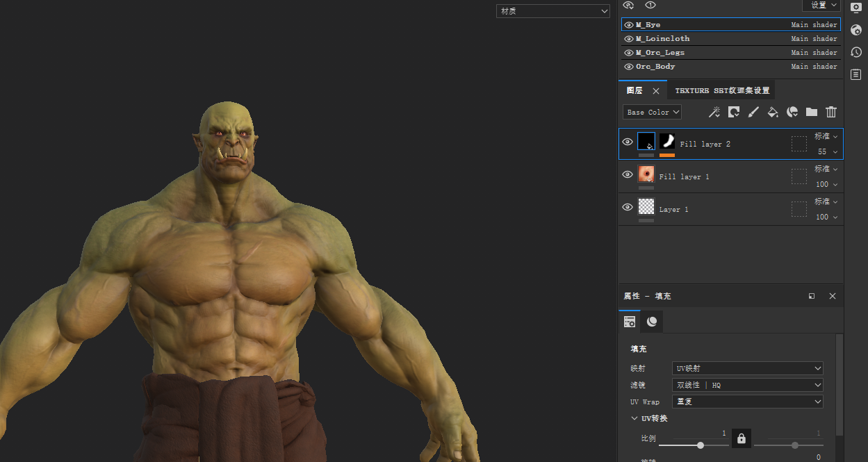Delete layer with the trash icon

[831, 112]
